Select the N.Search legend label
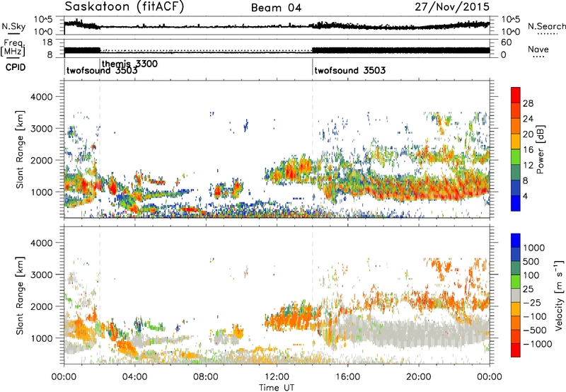The width and height of the screenshot is (566, 392). [x=547, y=26]
